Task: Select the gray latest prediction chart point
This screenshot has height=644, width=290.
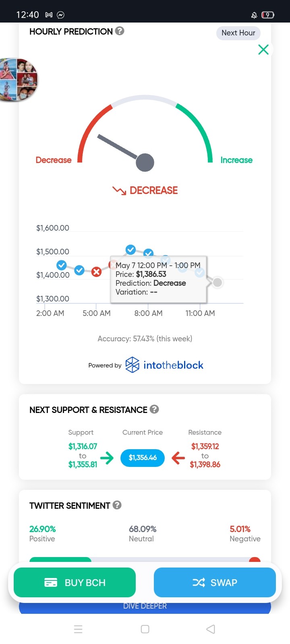Action: (x=217, y=283)
